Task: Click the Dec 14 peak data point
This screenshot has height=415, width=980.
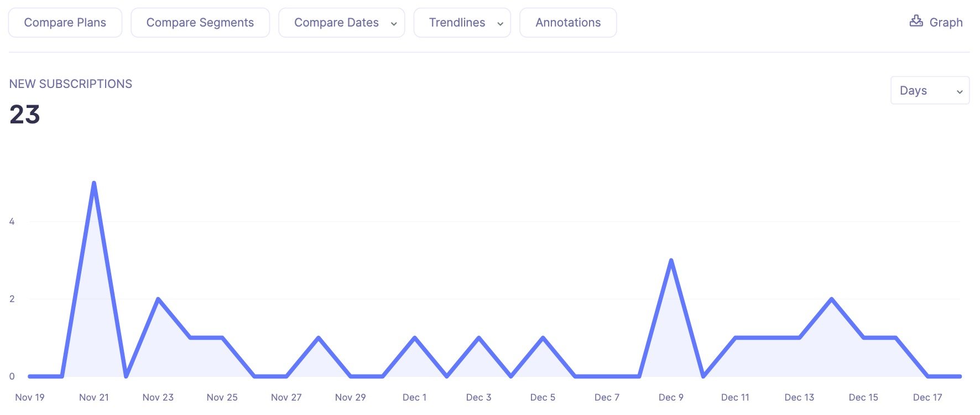Action: pos(831,298)
